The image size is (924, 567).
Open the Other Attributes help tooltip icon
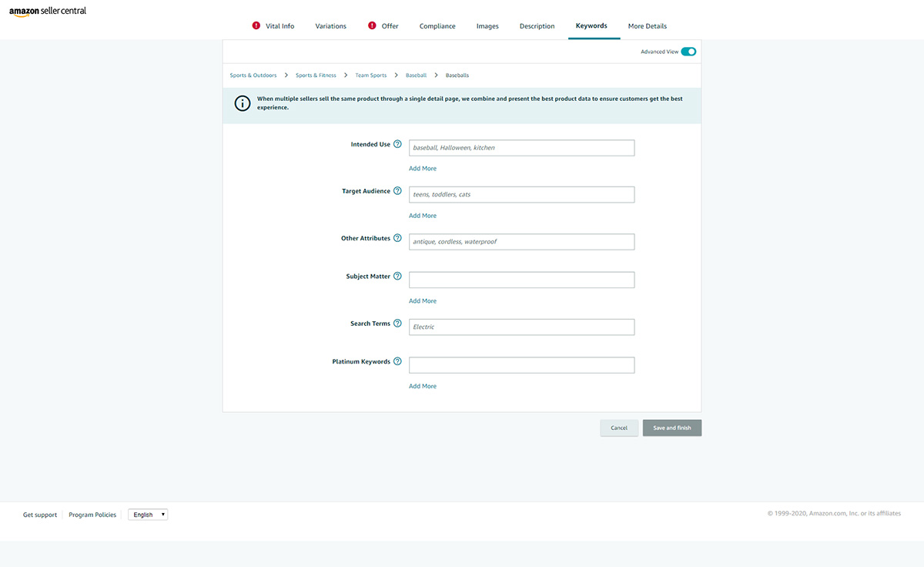tap(397, 238)
